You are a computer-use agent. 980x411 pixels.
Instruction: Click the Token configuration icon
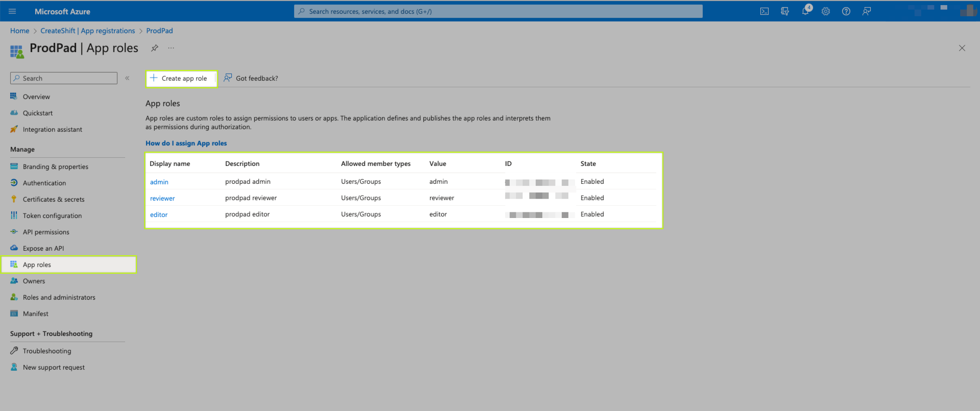click(14, 215)
